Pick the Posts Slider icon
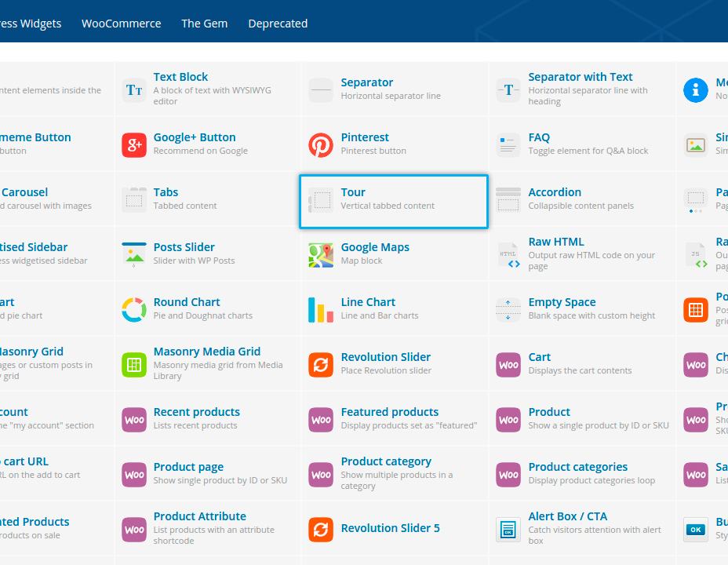728x565 pixels. click(134, 255)
